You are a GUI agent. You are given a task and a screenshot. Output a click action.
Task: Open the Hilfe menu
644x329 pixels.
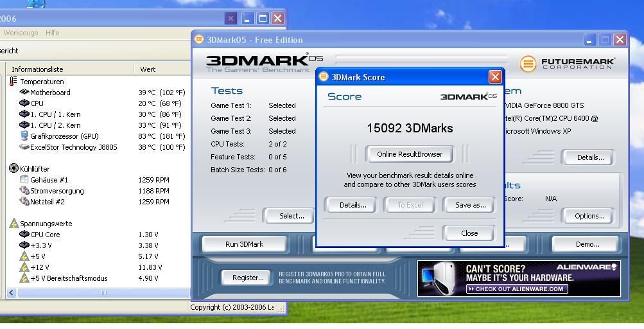[52, 33]
